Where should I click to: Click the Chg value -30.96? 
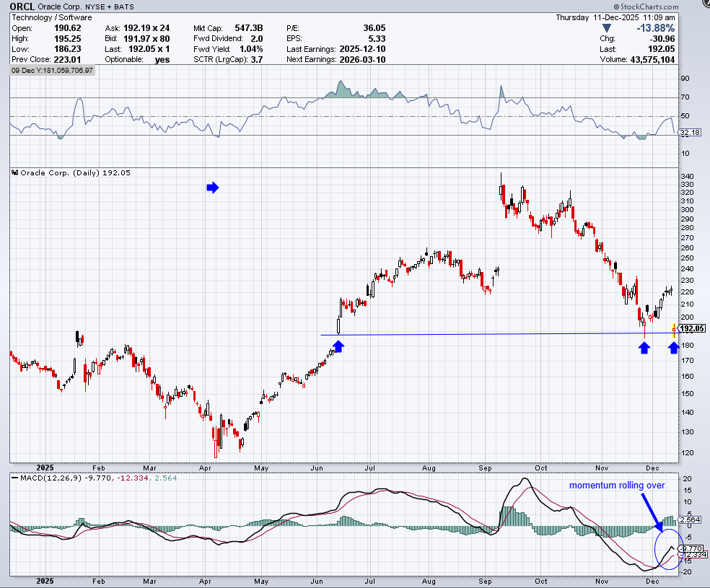[x=663, y=38]
